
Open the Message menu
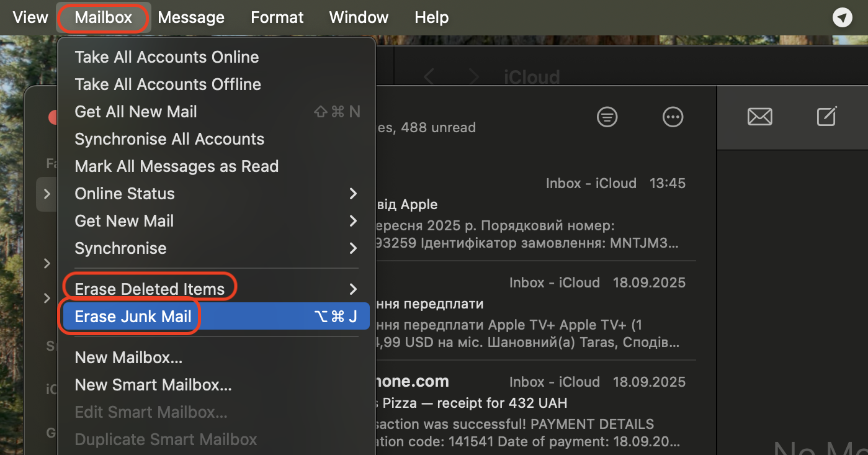pos(190,17)
